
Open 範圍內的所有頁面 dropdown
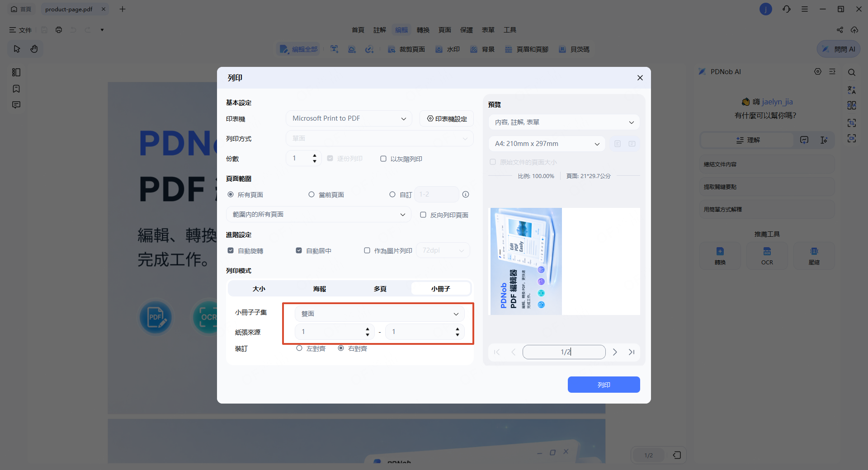tap(319, 214)
